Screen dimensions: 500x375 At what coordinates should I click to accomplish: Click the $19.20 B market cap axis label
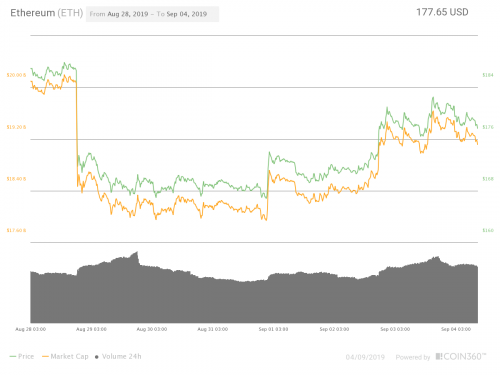click(x=16, y=127)
